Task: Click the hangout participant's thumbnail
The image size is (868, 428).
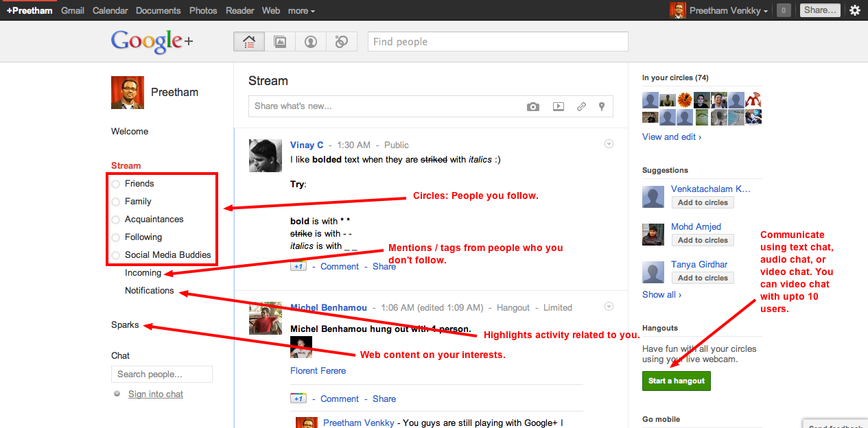Action: tap(301, 347)
